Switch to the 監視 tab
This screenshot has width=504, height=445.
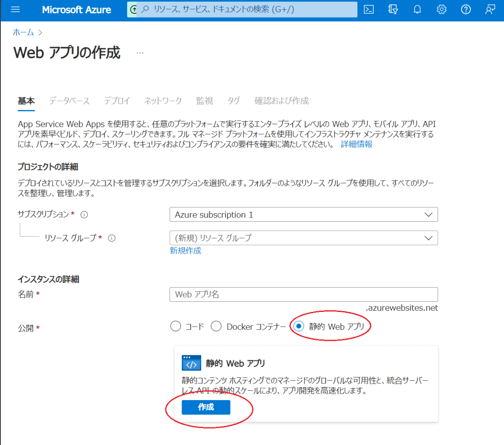(x=205, y=101)
